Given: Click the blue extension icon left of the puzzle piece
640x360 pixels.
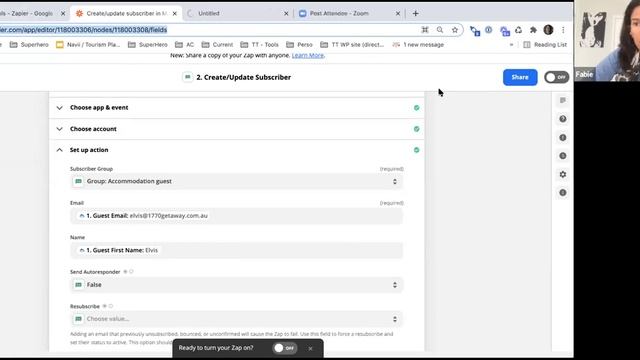Looking at the screenshot, I should coord(504,31).
